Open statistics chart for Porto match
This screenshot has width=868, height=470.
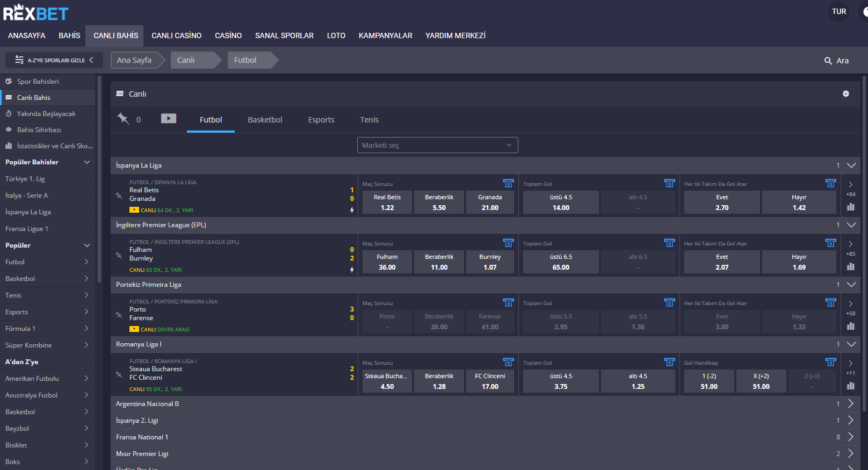coord(851,326)
